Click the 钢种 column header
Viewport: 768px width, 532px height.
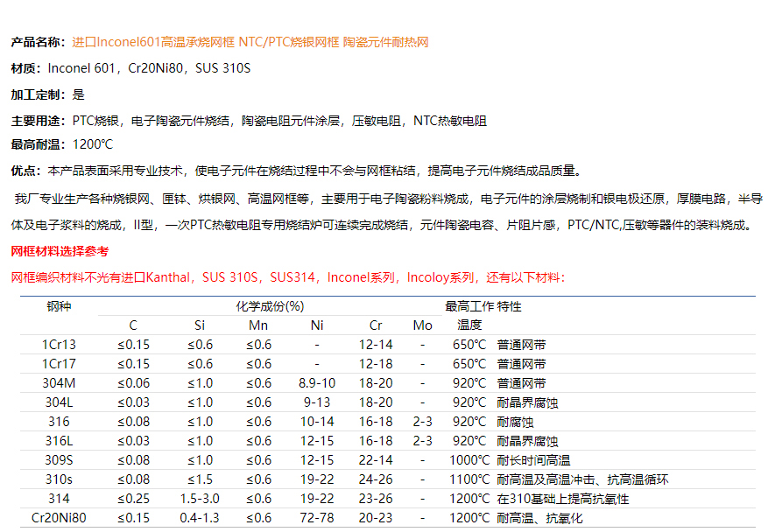point(59,306)
